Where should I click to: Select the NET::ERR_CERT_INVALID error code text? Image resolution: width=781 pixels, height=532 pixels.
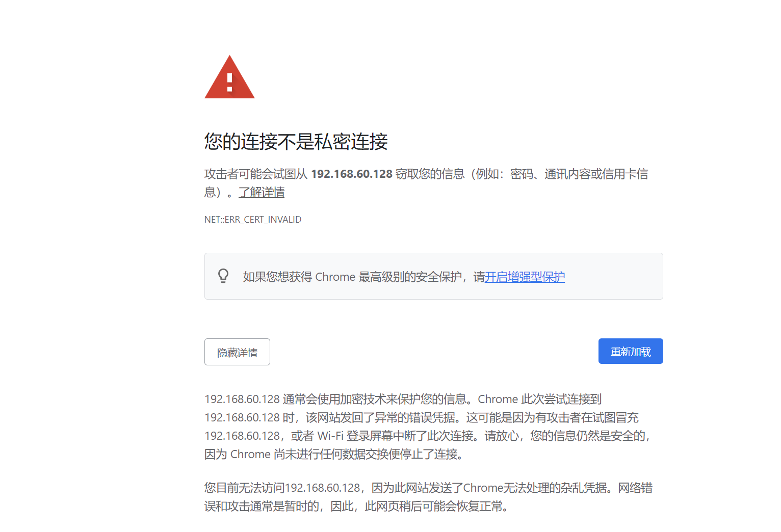253,219
